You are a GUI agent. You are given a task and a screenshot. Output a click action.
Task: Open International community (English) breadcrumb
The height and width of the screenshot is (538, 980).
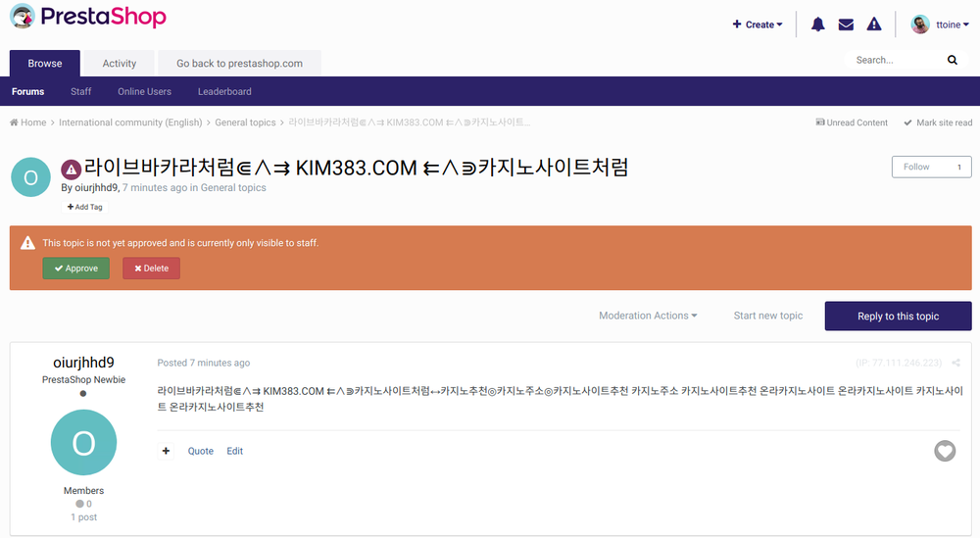pos(130,122)
